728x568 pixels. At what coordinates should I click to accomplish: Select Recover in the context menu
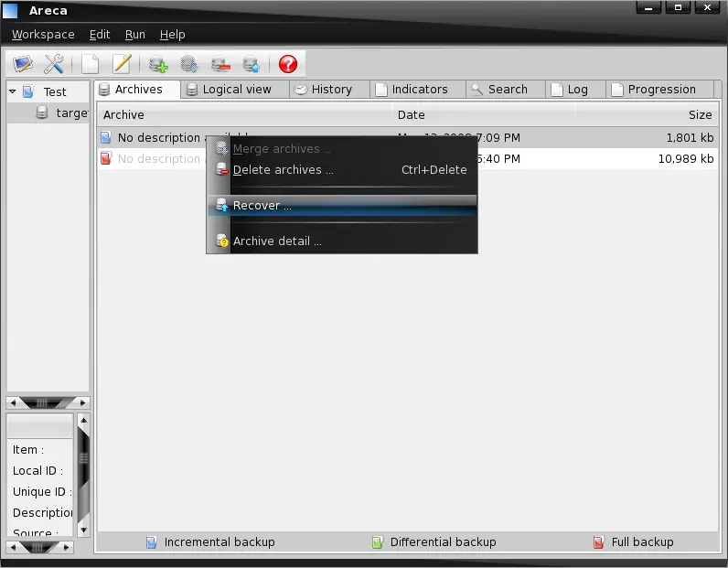pos(342,205)
